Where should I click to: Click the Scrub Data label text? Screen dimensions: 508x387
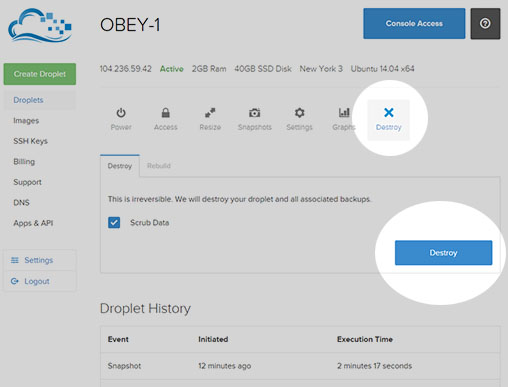coord(149,222)
